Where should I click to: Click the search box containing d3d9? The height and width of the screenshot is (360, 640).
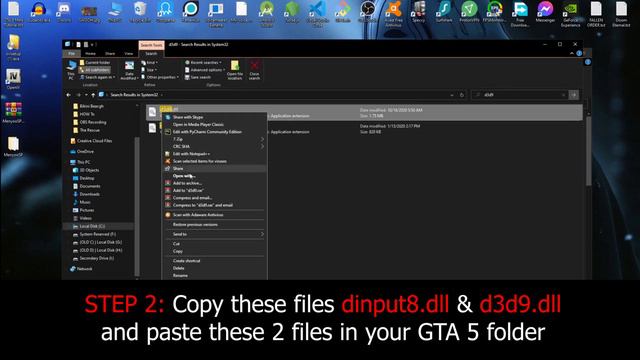click(519, 95)
